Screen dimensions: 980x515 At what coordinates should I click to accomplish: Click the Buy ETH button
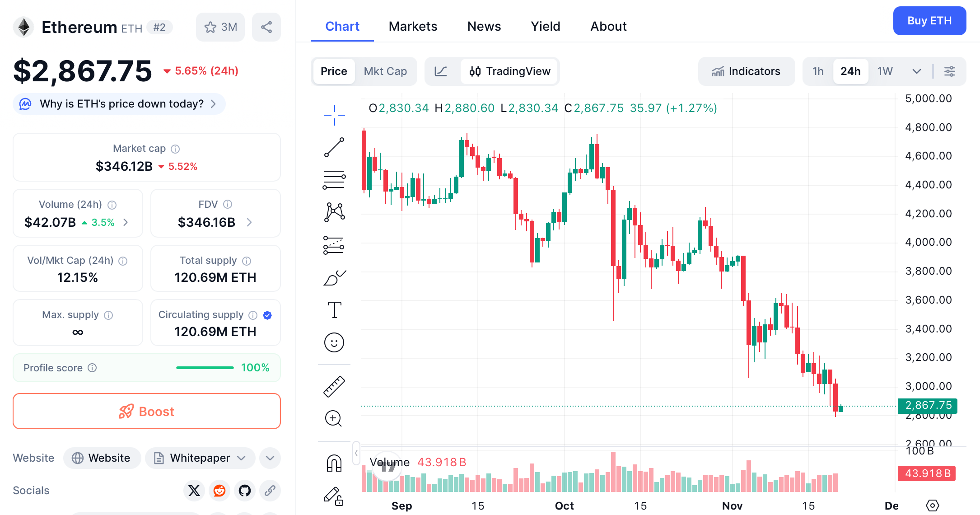point(929,21)
